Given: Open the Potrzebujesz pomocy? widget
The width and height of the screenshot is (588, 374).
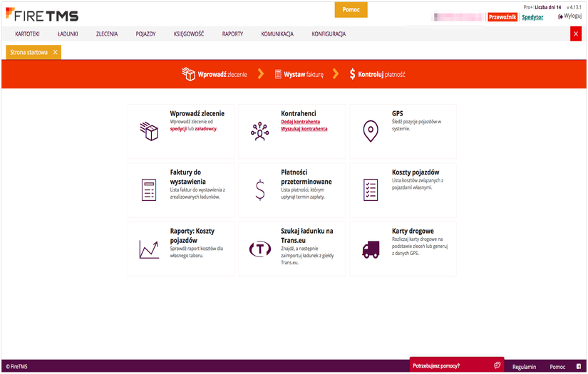Looking at the screenshot, I should (x=456, y=364).
